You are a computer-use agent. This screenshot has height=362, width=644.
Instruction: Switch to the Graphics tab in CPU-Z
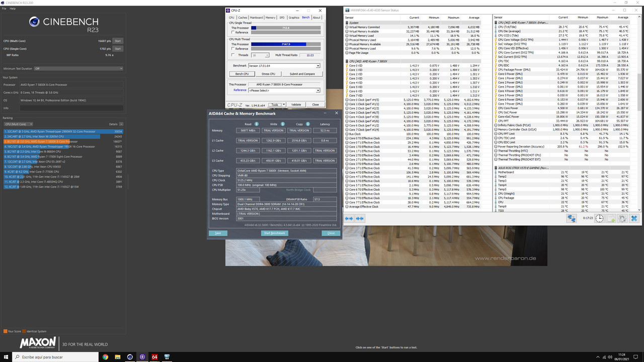(294, 18)
